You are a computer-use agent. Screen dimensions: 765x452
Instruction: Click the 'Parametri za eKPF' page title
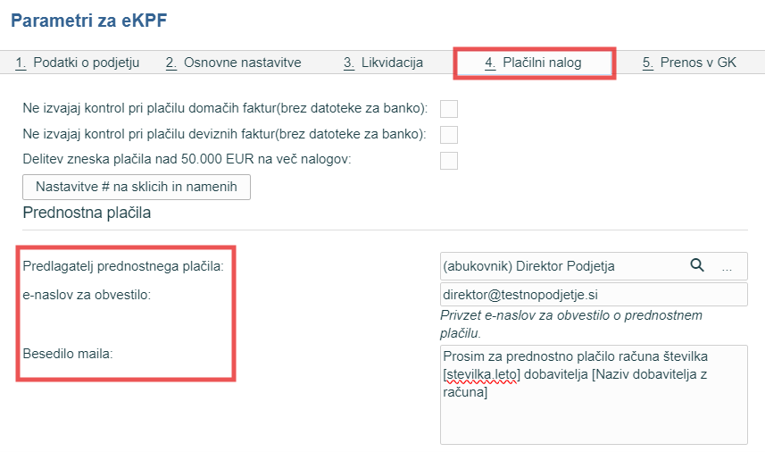click(x=89, y=21)
